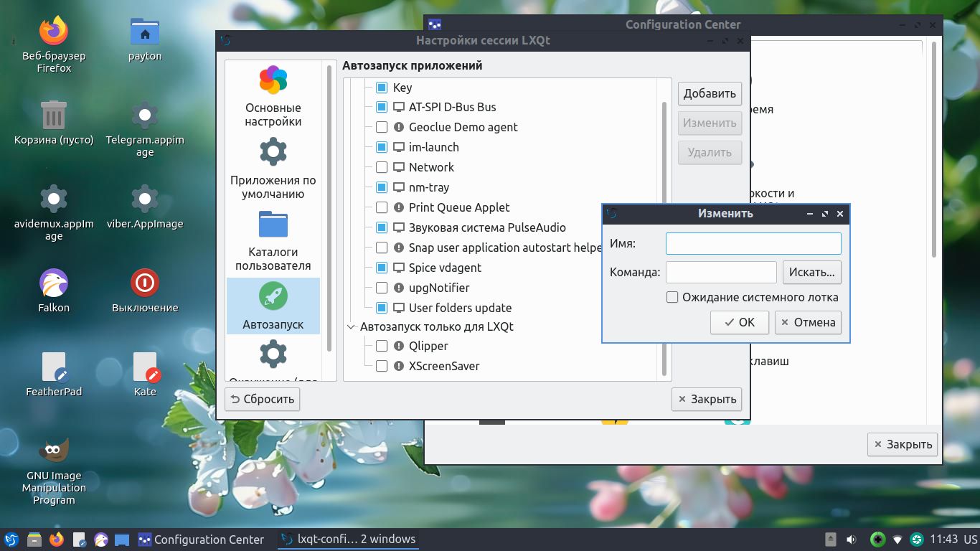Focus the Команда text field
The image size is (980, 551).
(x=721, y=272)
